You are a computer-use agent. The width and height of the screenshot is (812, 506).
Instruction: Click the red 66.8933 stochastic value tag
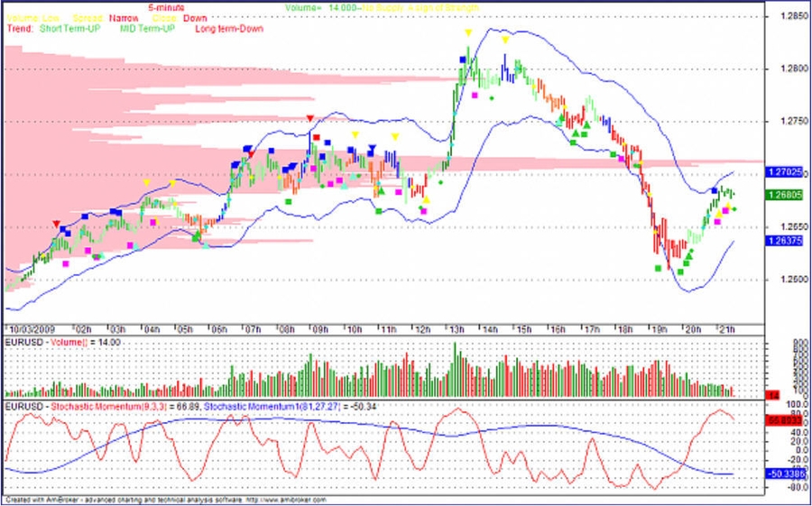(784, 420)
